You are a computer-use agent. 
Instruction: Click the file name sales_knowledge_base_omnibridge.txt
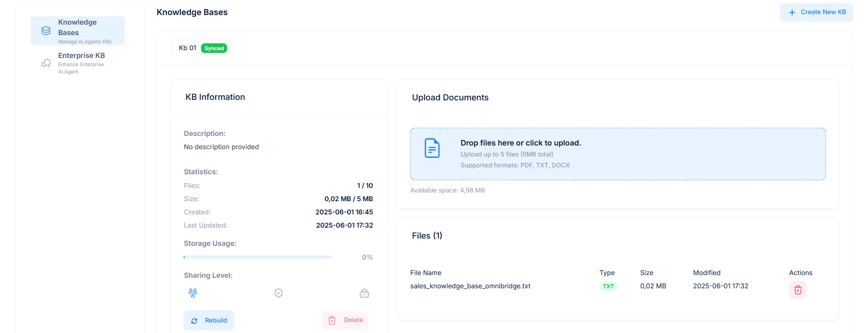pyautogui.click(x=470, y=286)
